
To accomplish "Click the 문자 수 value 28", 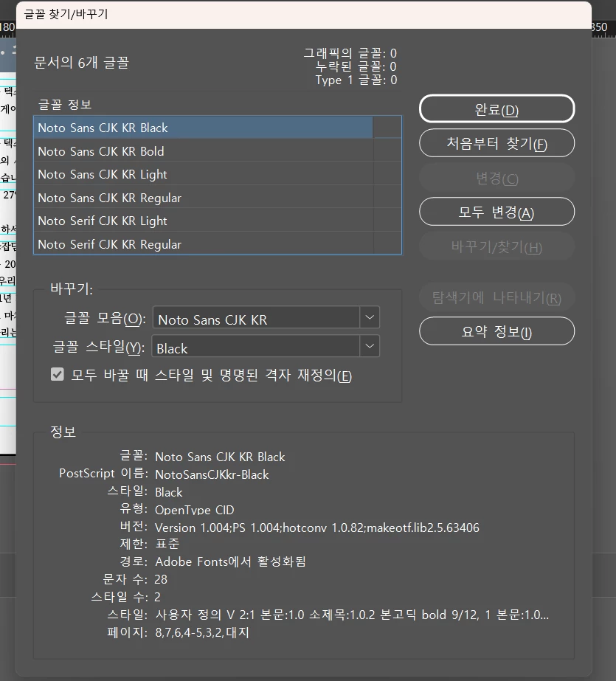I will point(161,579).
